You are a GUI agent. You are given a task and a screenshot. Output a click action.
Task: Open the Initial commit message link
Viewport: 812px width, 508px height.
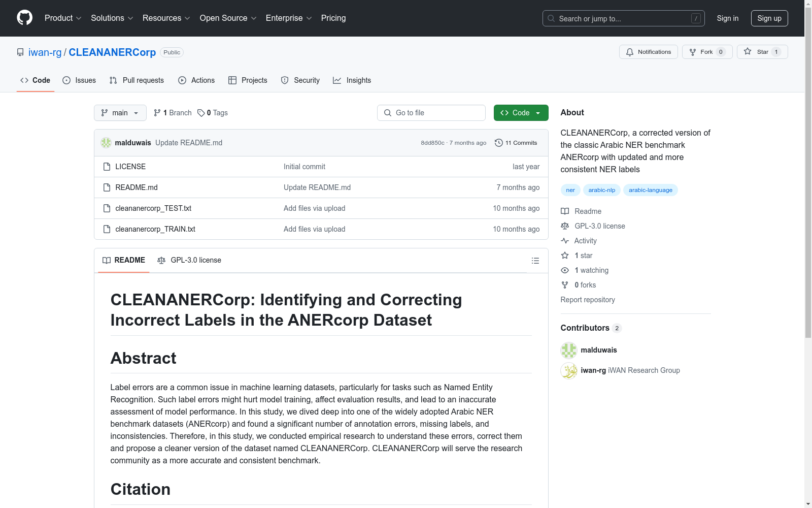pos(304,167)
